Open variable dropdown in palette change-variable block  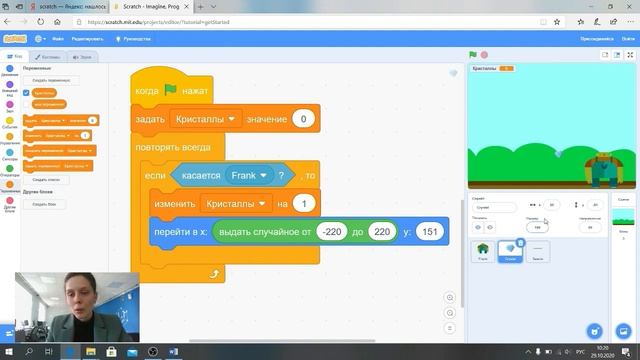point(57,136)
